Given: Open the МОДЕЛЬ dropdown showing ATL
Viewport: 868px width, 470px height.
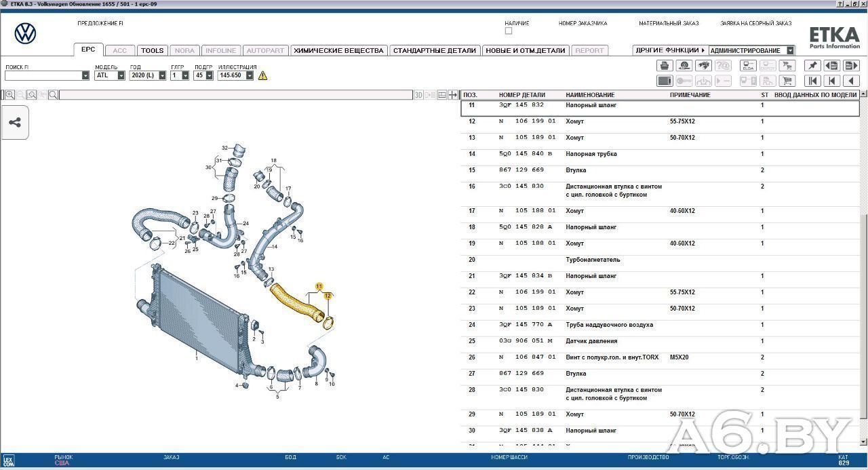Looking at the screenshot, I should (x=110, y=75).
